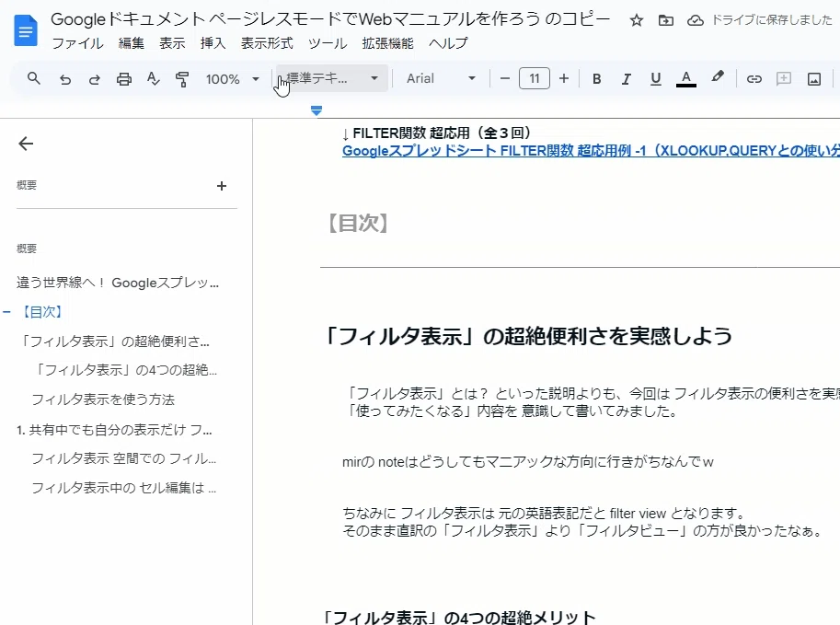Open the Arial font dropdown

tap(441, 78)
